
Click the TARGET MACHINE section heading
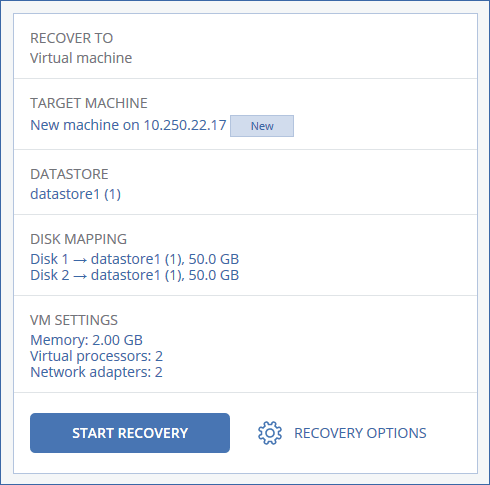(x=89, y=103)
